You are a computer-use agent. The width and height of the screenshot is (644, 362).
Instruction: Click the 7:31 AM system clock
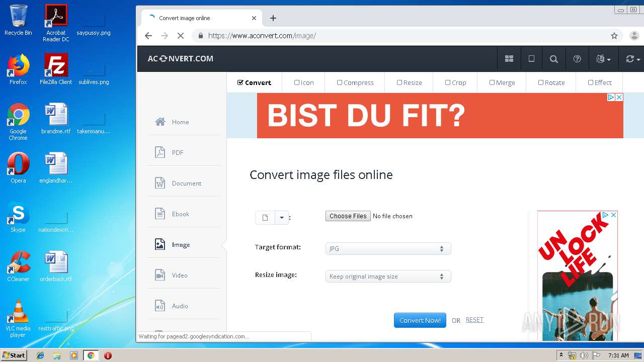click(x=618, y=355)
